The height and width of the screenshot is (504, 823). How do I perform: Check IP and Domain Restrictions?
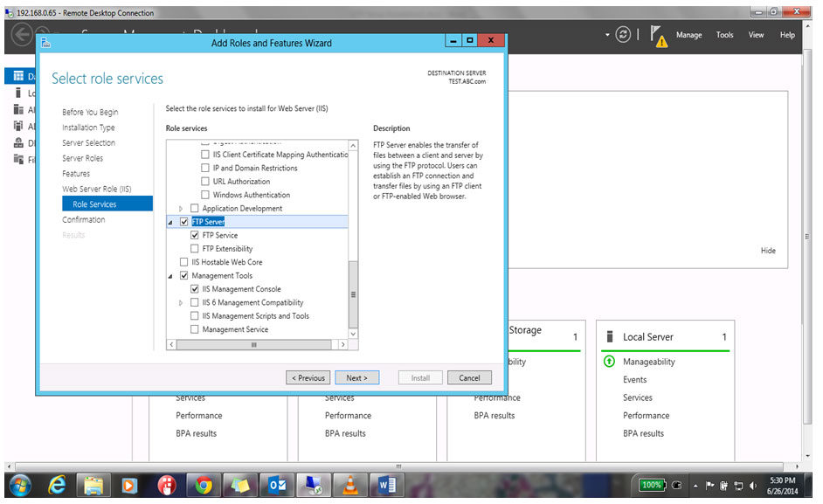tap(205, 168)
